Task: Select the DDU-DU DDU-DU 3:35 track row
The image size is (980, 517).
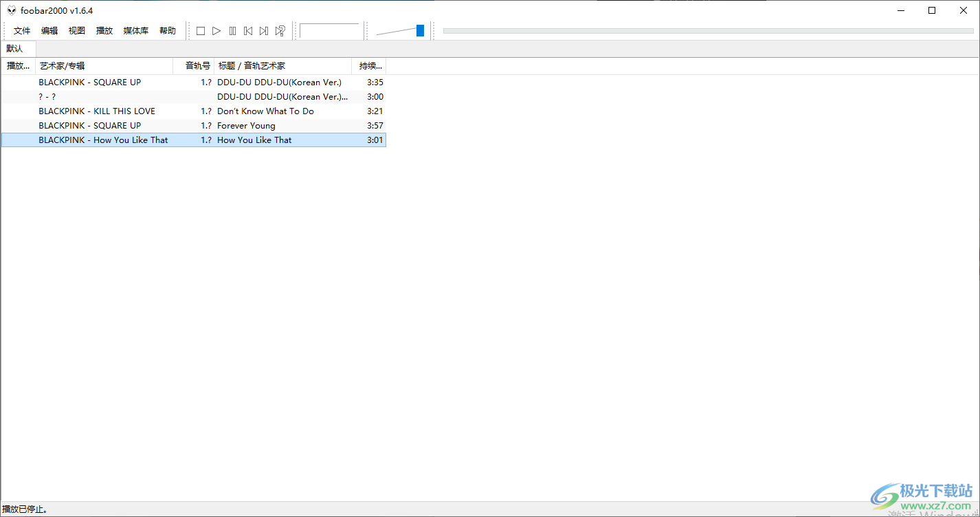Action: (194, 82)
